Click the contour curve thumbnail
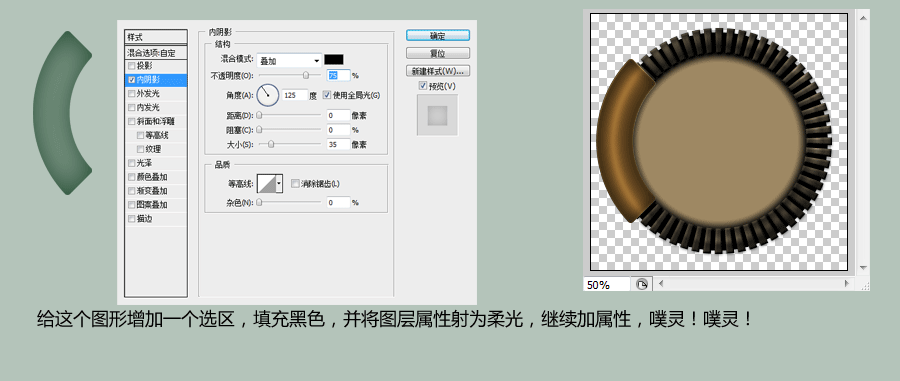 point(266,184)
